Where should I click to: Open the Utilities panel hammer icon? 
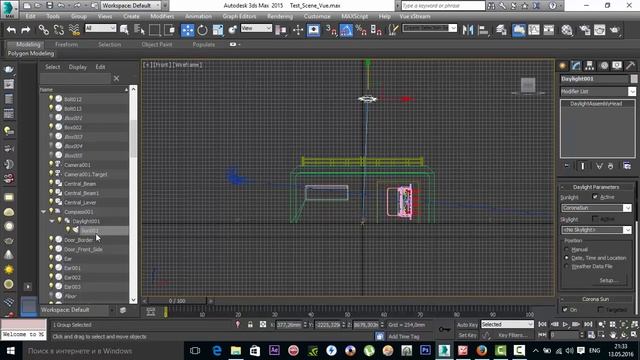pos(630,66)
